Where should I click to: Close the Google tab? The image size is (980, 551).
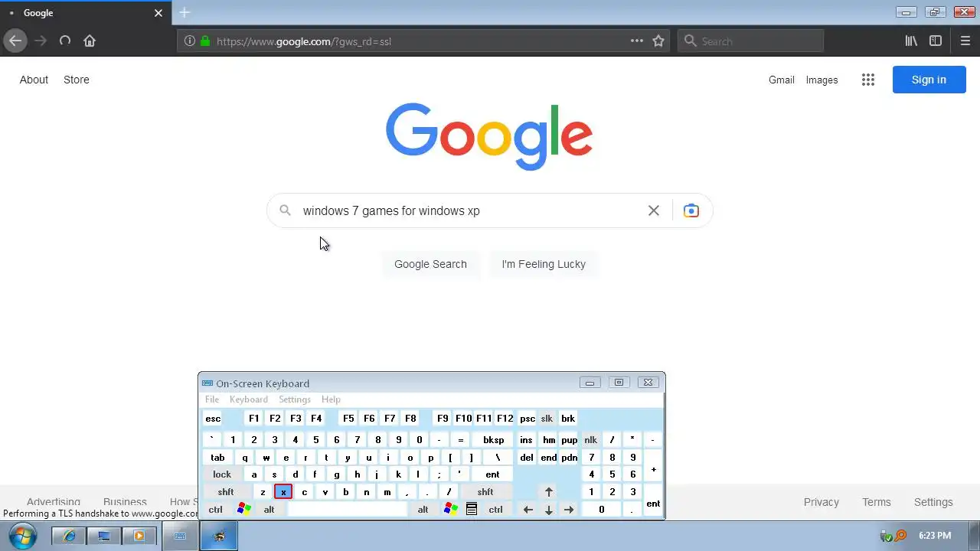[x=158, y=13]
